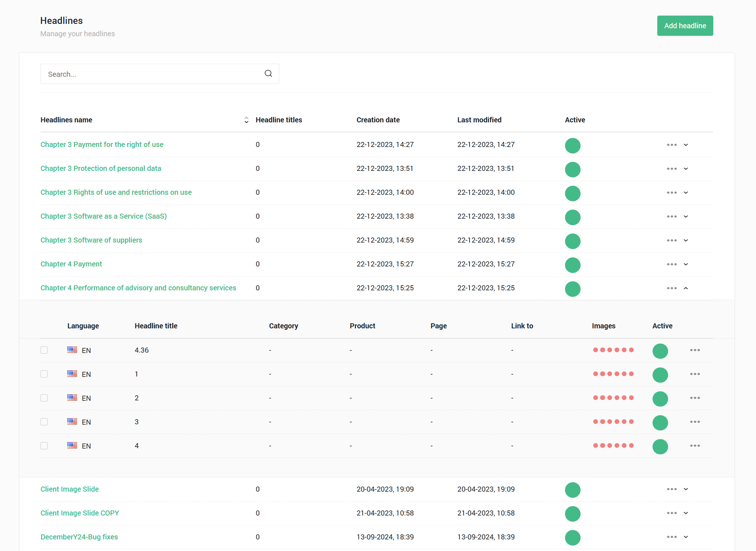Screen dimensions: 756x551
Task: Open three-dot menu for DecemberY24-Bug fixes
Action: (671, 537)
